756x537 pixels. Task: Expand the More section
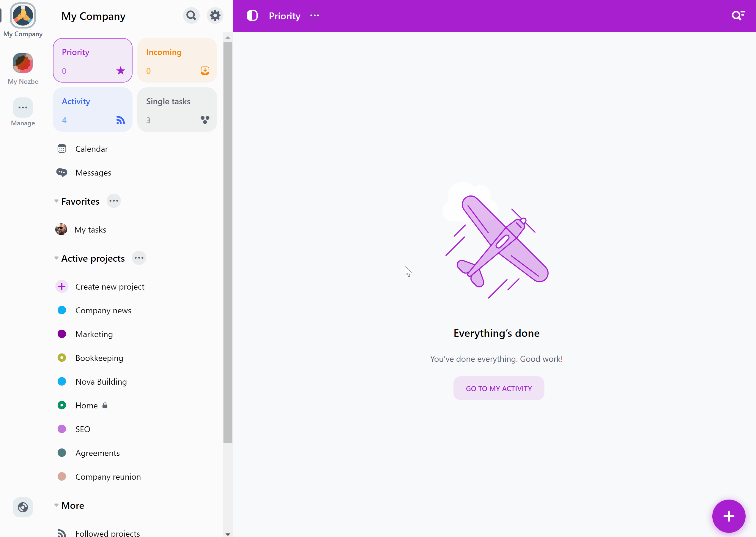point(56,505)
